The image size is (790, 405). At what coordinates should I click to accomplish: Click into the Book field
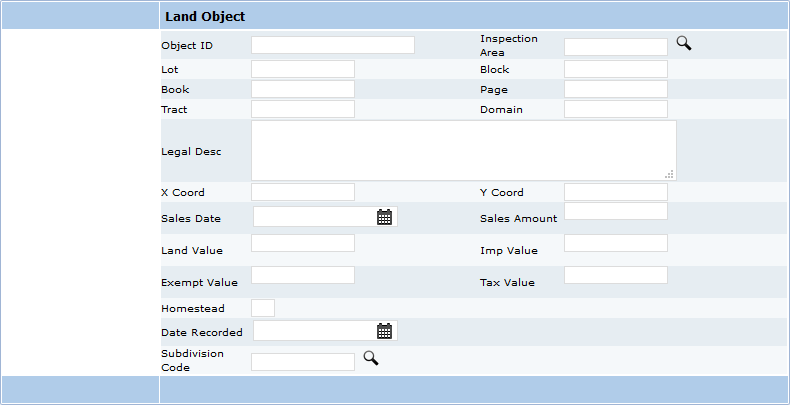click(x=302, y=89)
